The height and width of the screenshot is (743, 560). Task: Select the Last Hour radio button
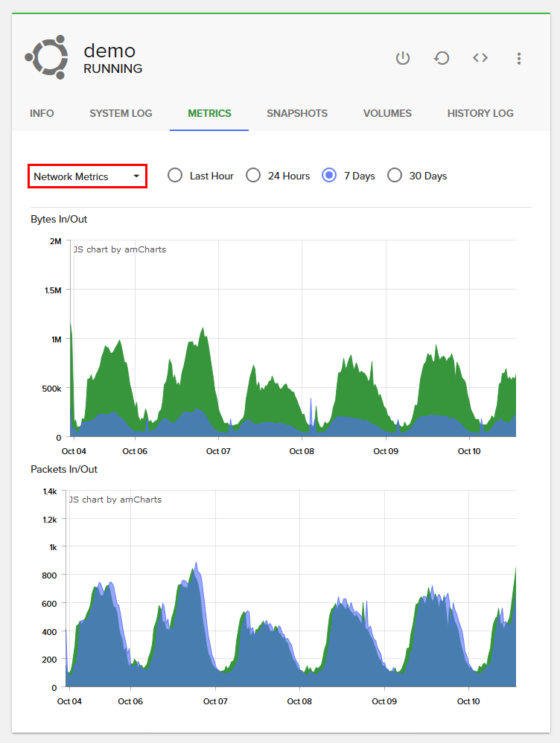pyautogui.click(x=175, y=176)
